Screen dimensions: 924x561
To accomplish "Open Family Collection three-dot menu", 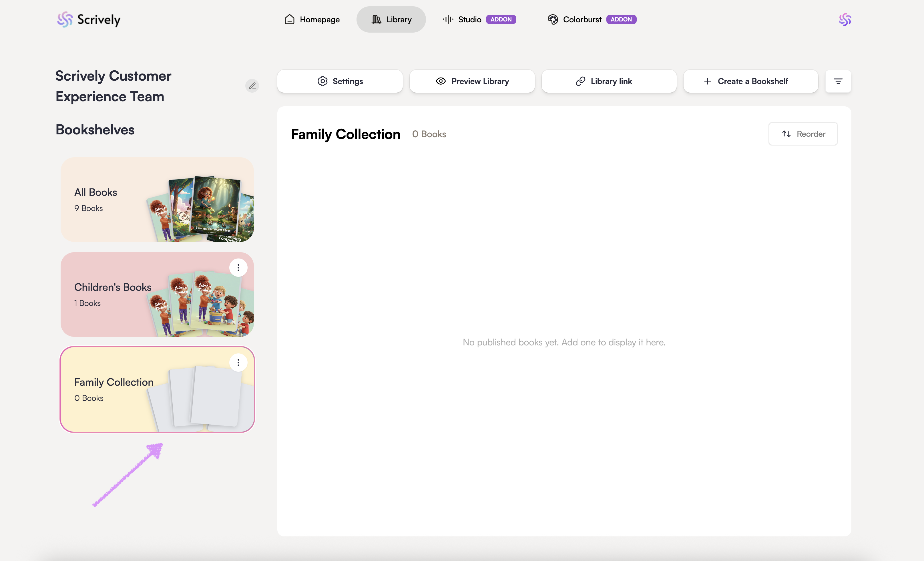I will [238, 363].
